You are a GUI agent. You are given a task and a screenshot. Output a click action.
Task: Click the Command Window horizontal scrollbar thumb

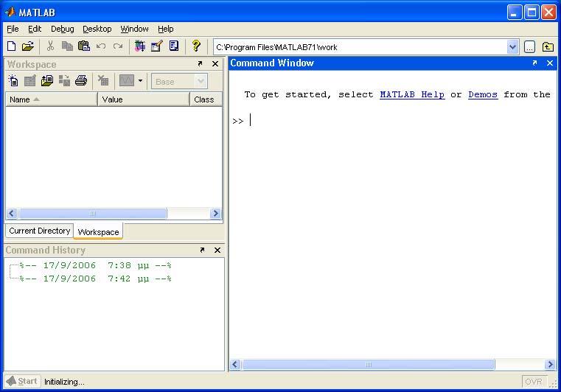(x=368, y=365)
